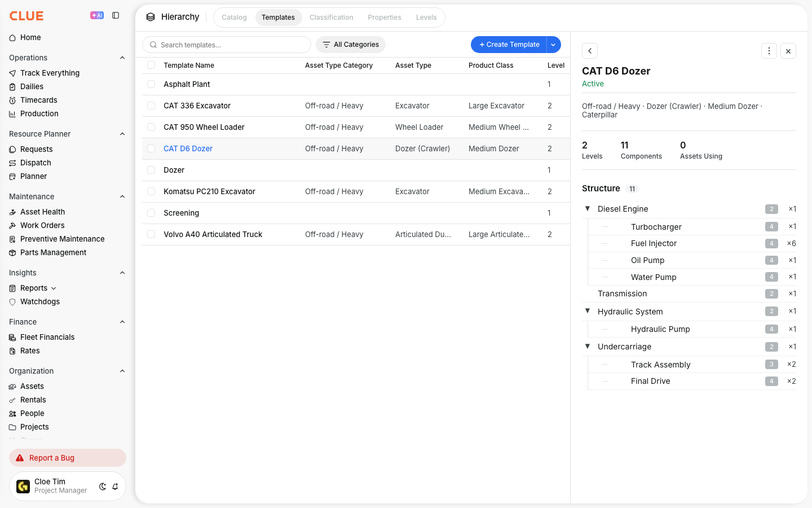Switch to the Properties tab
The height and width of the screenshot is (508, 812).
coord(385,17)
